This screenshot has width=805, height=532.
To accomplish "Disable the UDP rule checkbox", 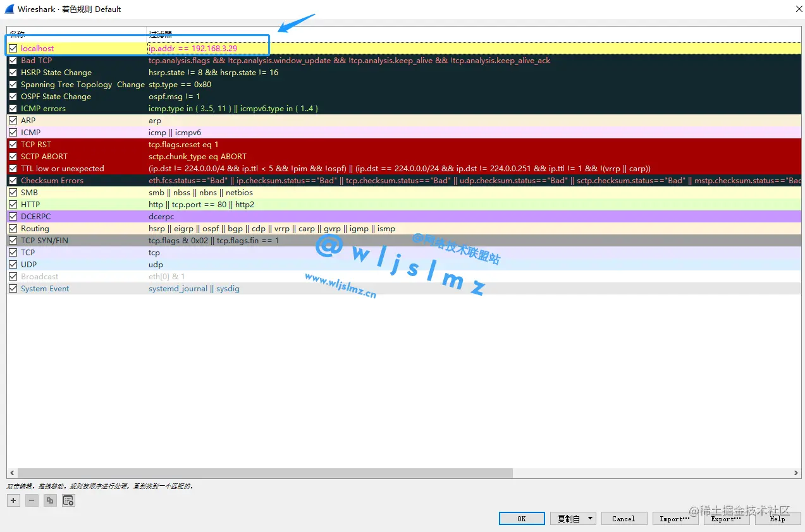I will 13,265.
